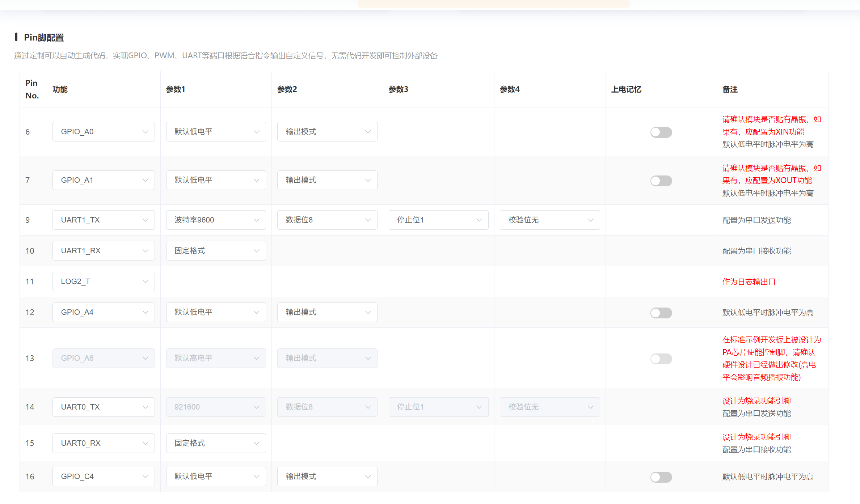
Task: Expand the LOG2_T function dropdown
Action: click(104, 281)
